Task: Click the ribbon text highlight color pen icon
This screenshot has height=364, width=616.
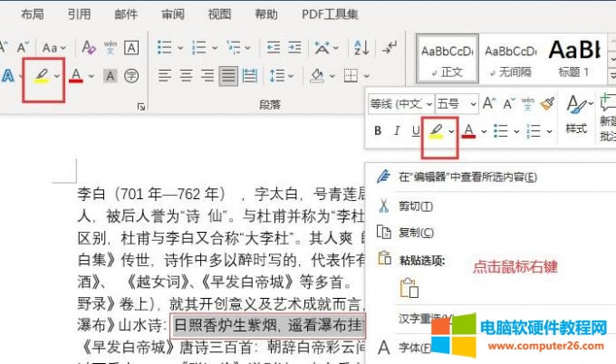Action: 40,75
